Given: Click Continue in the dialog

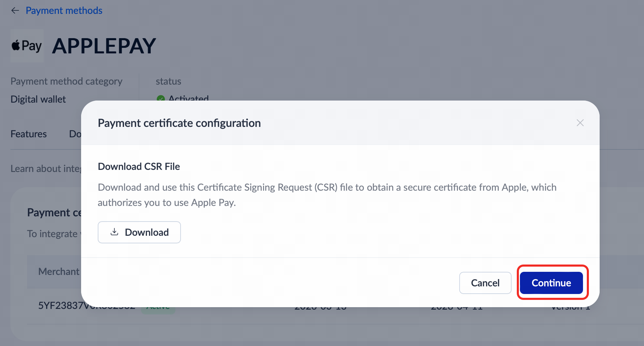Looking at the screenshot, I should [551, 283].
